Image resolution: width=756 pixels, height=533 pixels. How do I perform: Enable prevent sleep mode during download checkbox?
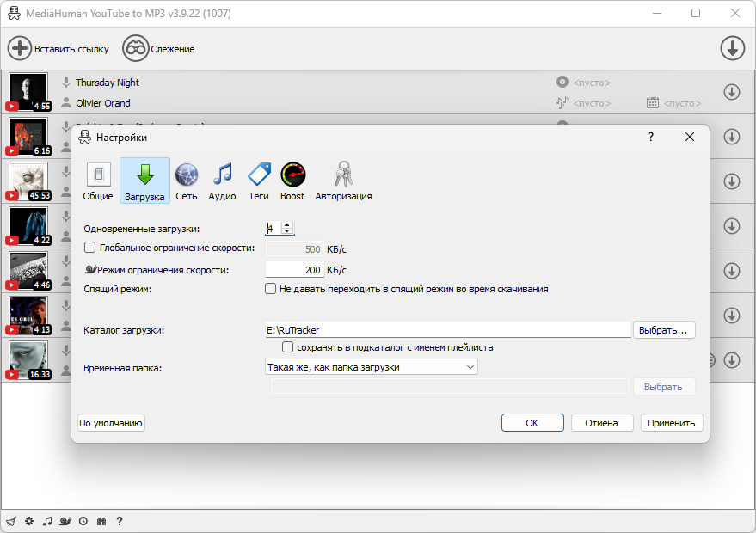pos(270,289)
